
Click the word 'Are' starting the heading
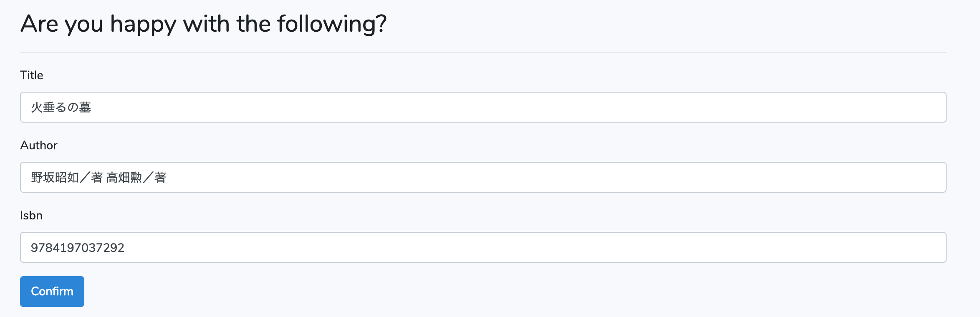pos(39,24)
